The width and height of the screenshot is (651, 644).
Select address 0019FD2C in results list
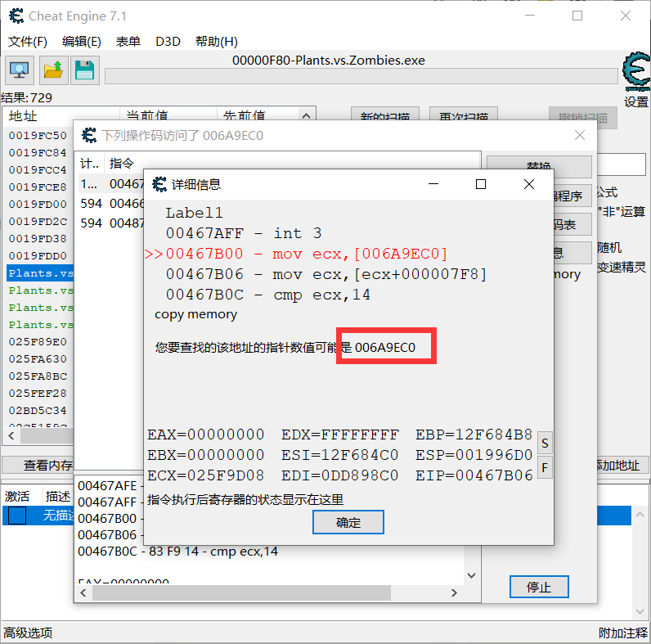(x=38, y=221)
